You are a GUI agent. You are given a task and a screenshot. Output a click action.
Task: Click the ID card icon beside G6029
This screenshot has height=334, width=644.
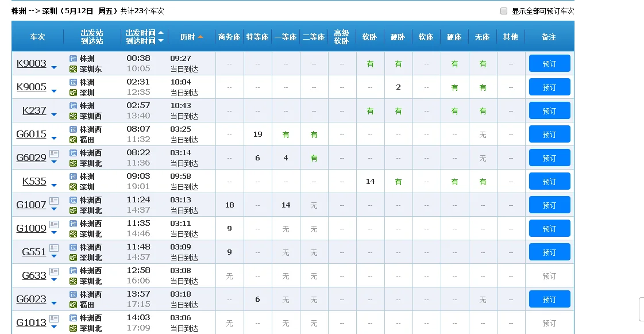[x=54, y=153]
